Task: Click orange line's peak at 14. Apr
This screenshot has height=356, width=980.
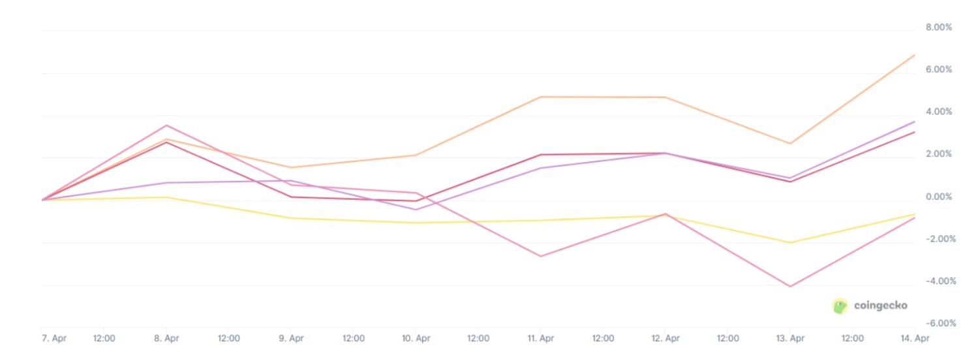Action: (x=915, y=55)
